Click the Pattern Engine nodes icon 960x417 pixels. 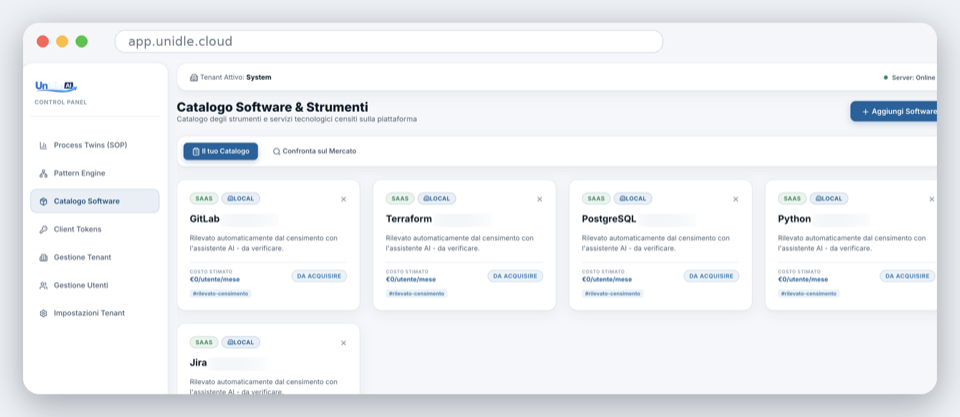click(43, 173)
